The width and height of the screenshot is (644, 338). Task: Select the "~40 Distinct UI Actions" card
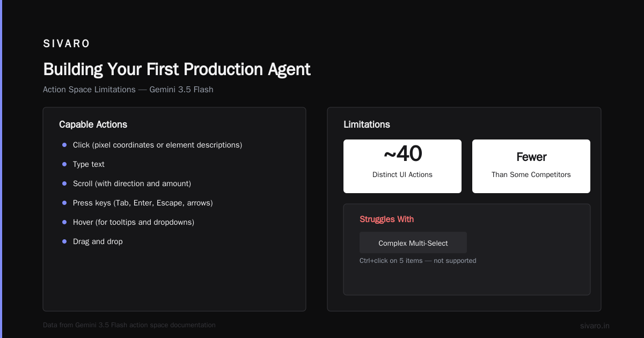click(402, 166)
